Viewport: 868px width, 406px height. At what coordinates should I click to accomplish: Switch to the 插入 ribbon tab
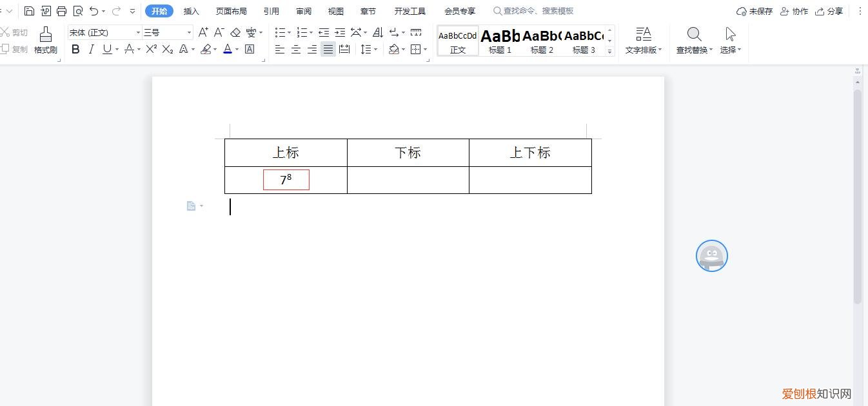pyautogui.click(x=192, y=11)
